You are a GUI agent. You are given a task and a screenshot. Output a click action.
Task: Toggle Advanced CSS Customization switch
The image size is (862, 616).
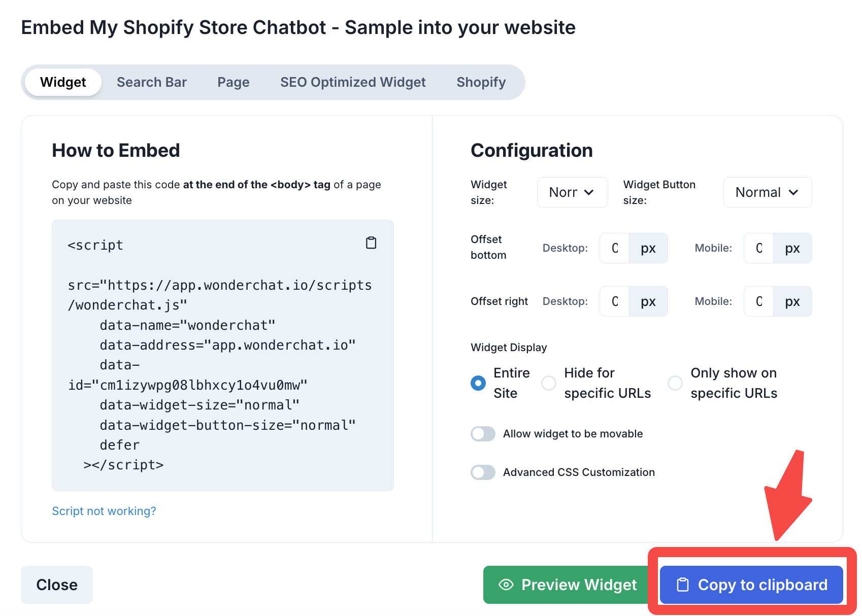(483, 472)
